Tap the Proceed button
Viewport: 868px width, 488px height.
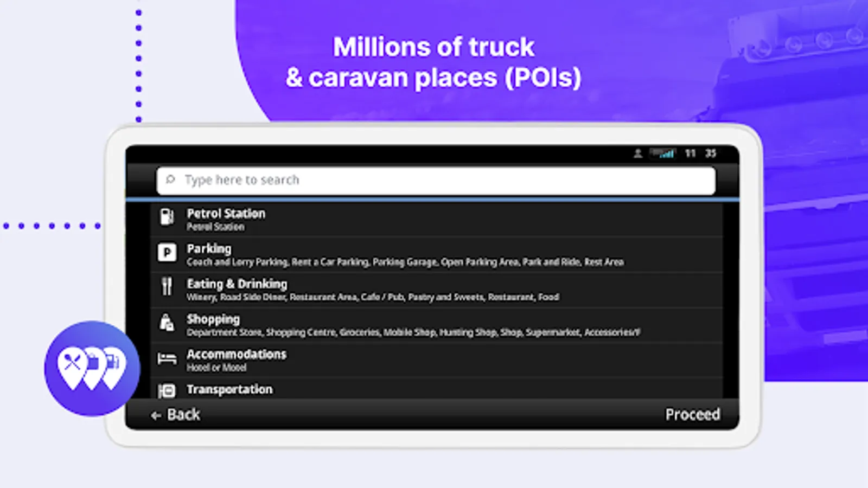point(693,415)
